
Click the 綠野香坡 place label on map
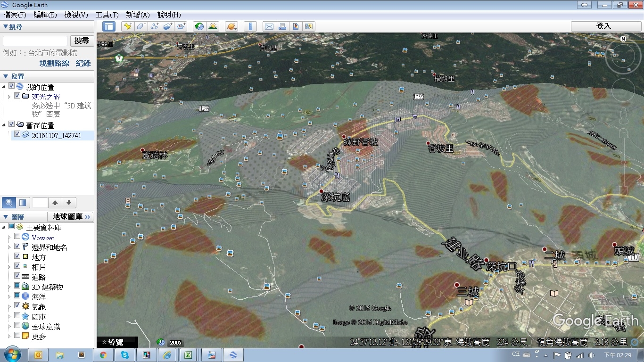click(x=361, y=142)
